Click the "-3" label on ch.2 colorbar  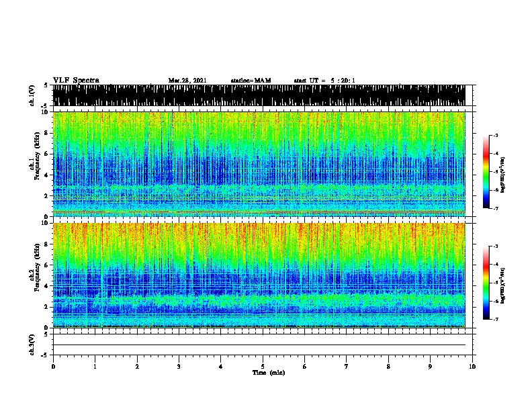tap(496, 246)
